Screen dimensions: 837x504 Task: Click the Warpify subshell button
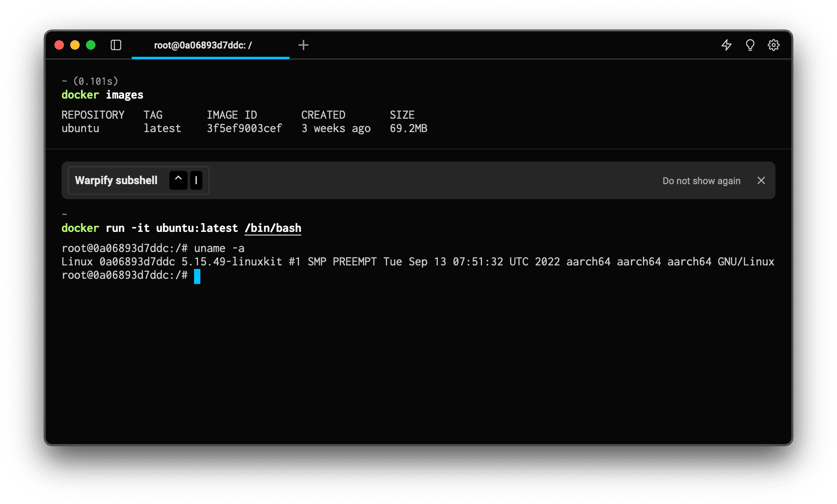[x=116, y=180]
